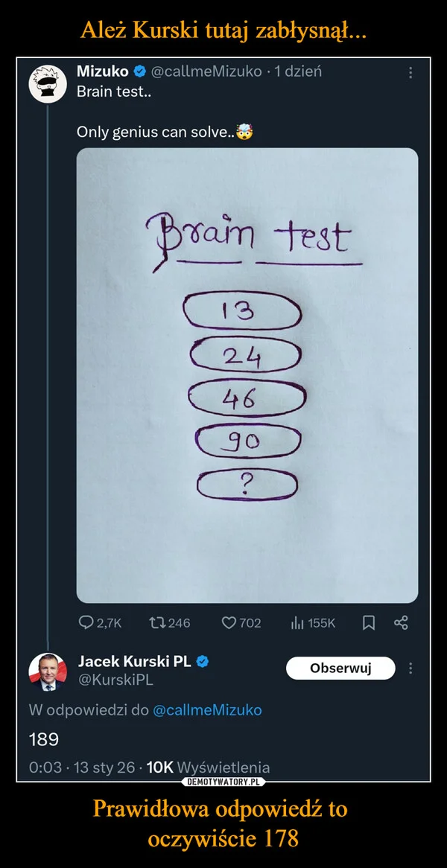Open the @callmeMizuko link in reply line
Viewport: 447px width, 868px height.
pos(207,710)
